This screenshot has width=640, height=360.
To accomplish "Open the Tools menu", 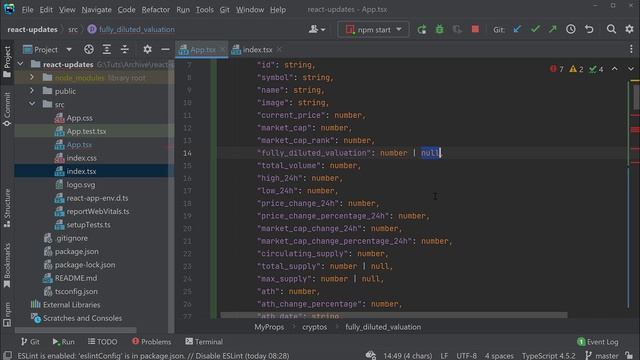I will tap(204, 9).
